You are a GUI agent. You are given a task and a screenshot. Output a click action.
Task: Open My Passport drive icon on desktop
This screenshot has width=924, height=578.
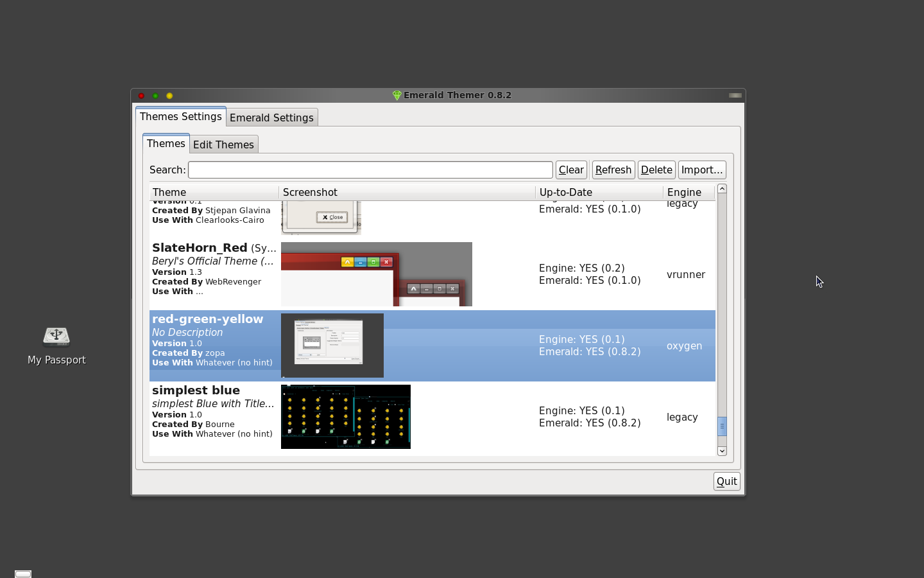click(56, 337)
